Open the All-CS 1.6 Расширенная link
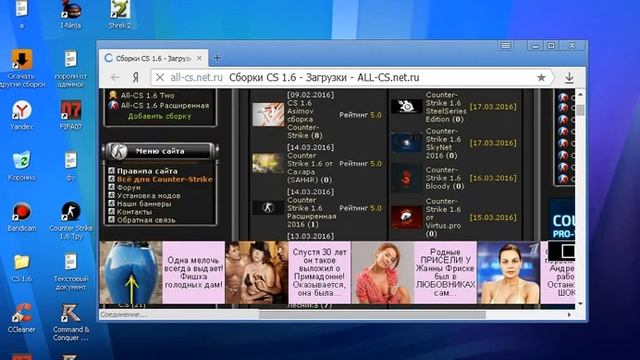 point(164,106)
